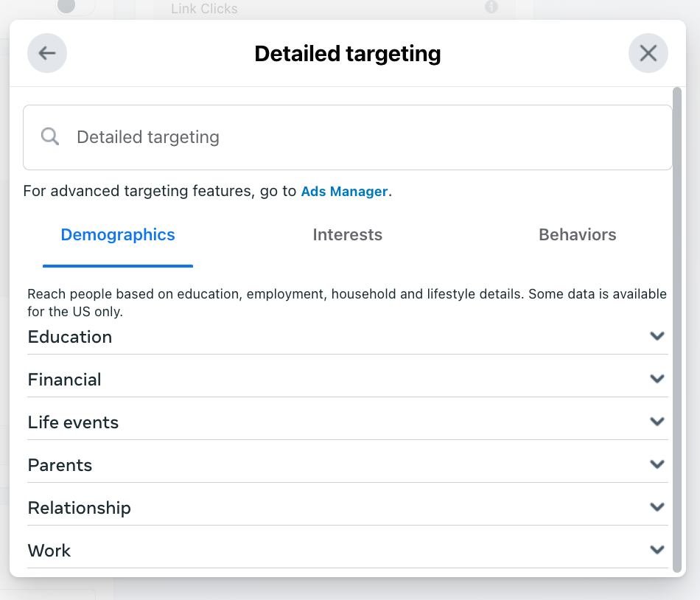Expand the Work category

(657, 549)
